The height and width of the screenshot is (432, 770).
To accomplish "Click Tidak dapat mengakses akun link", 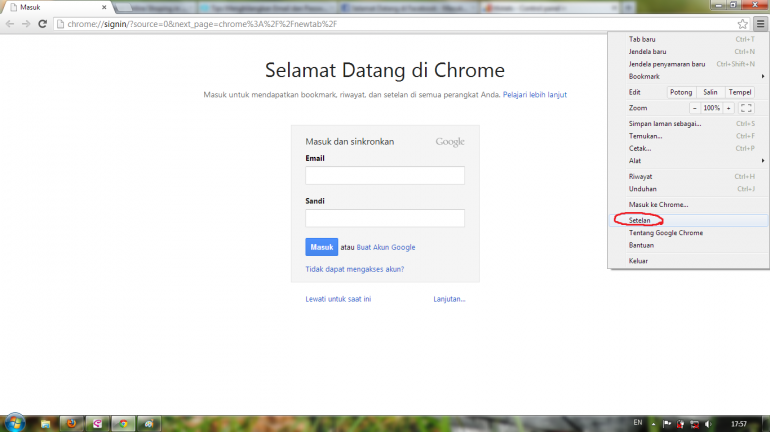I will click(355, 269).
